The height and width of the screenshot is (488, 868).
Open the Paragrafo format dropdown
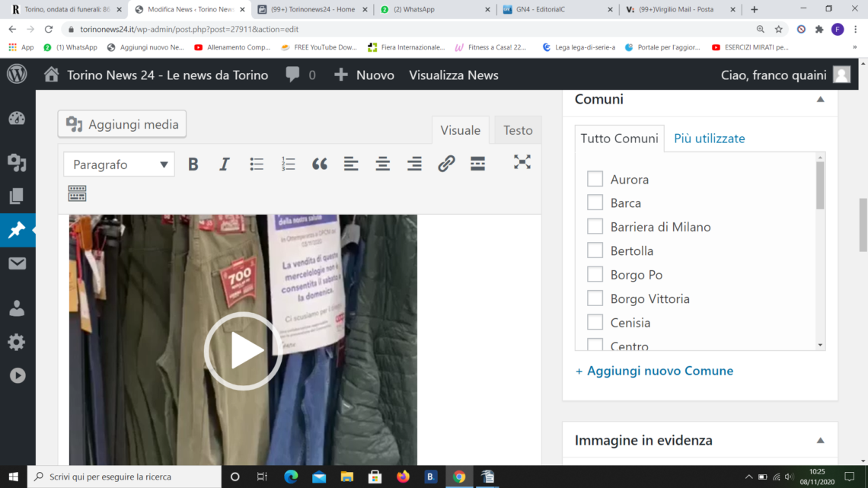(x=119, y=164)
